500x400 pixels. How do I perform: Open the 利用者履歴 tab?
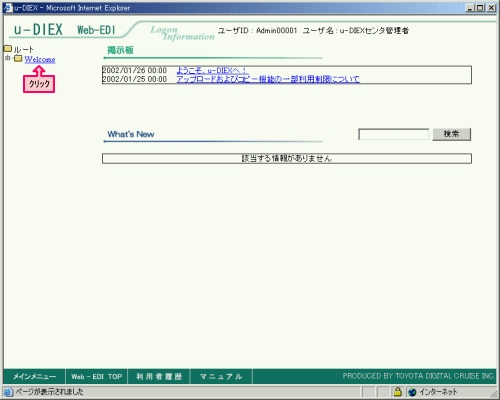coord(159,377)
